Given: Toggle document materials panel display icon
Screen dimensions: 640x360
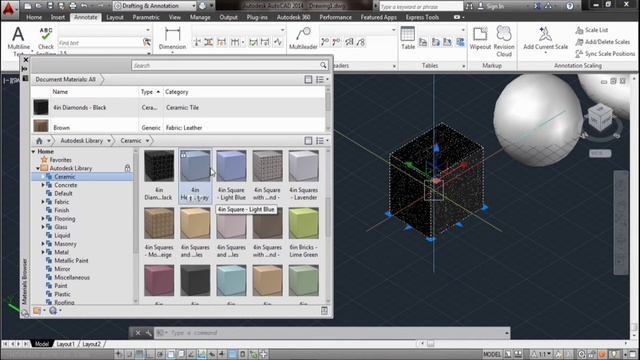Looking at the screenshot, I should point(308,80).
